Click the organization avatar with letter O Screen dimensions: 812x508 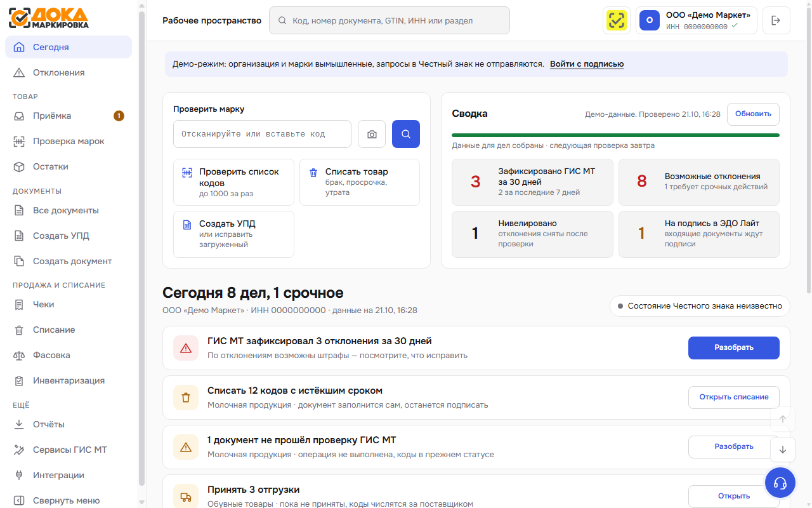[x=650, y=20]
